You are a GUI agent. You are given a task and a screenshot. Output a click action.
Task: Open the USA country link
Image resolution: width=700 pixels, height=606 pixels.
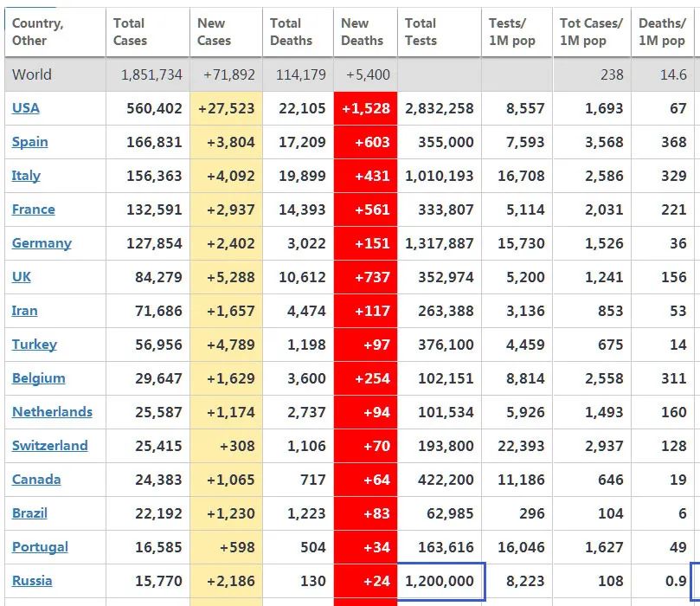tap(26, 108)
